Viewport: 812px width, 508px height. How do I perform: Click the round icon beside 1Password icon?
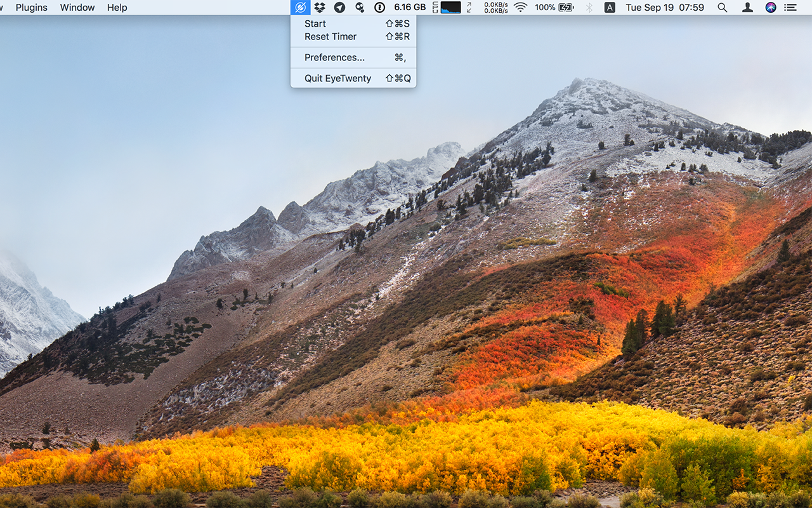(x=360, y=8)
